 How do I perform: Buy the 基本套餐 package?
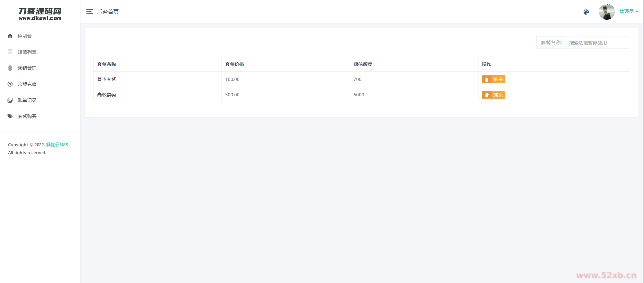pos(493,79)
